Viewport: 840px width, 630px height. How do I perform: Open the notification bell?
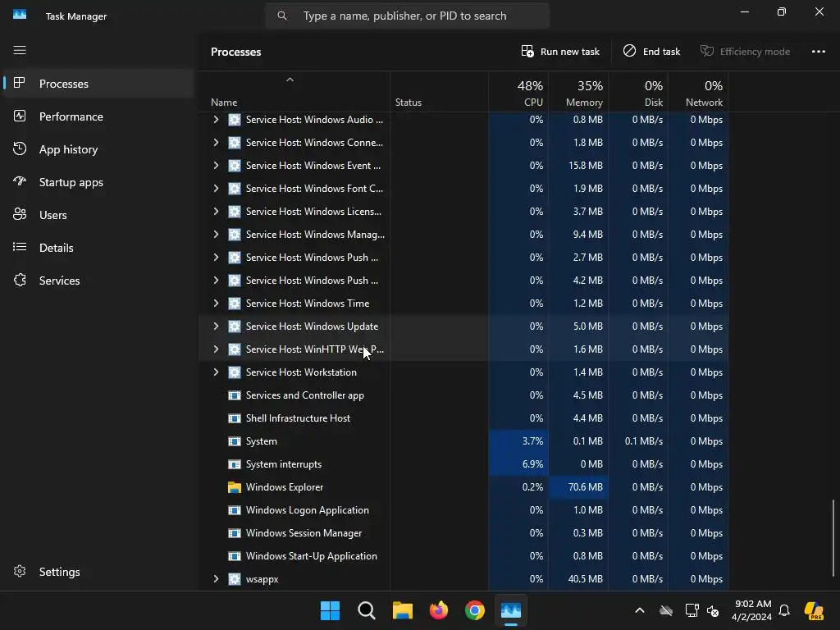(784, 610)
